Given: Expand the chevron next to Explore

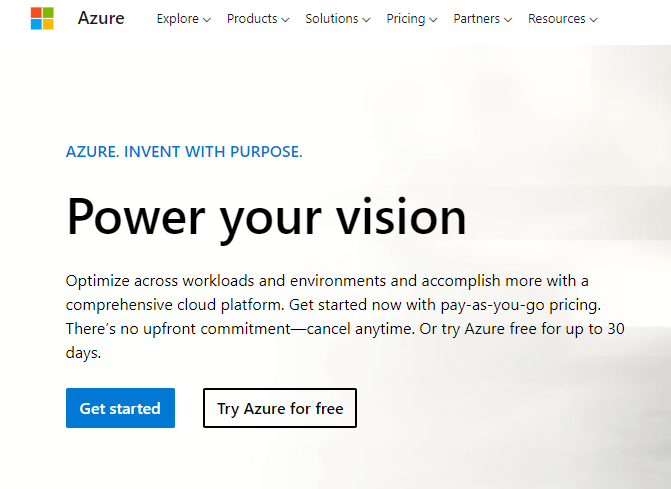Looking at the screenshot, I should click(x=207, y=20).
